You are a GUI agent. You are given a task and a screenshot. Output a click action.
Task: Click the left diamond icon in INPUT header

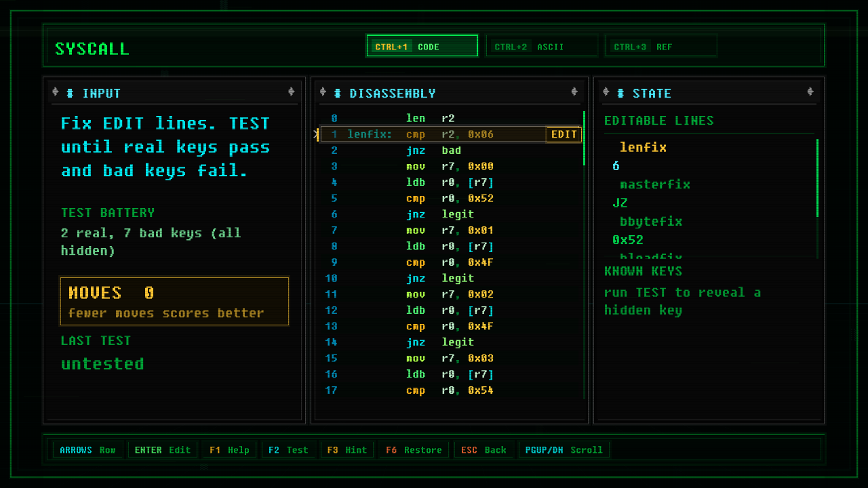[x=56, y=92]
